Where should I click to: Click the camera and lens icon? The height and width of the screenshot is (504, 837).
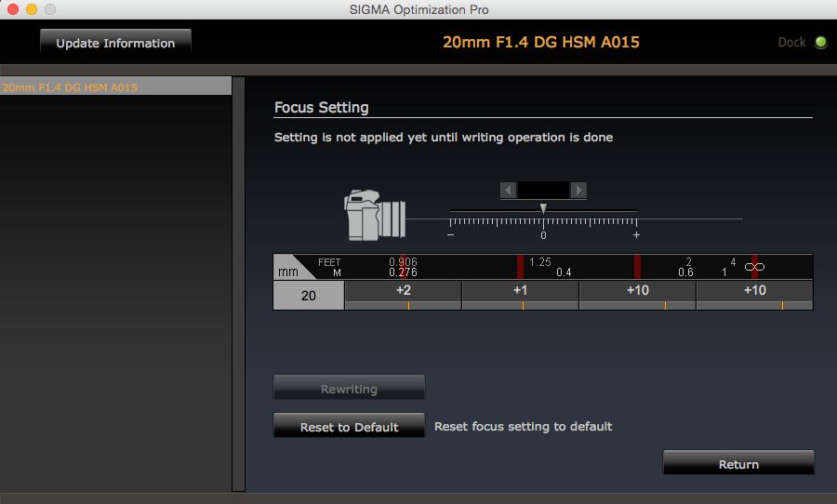[x=376, y=215]
